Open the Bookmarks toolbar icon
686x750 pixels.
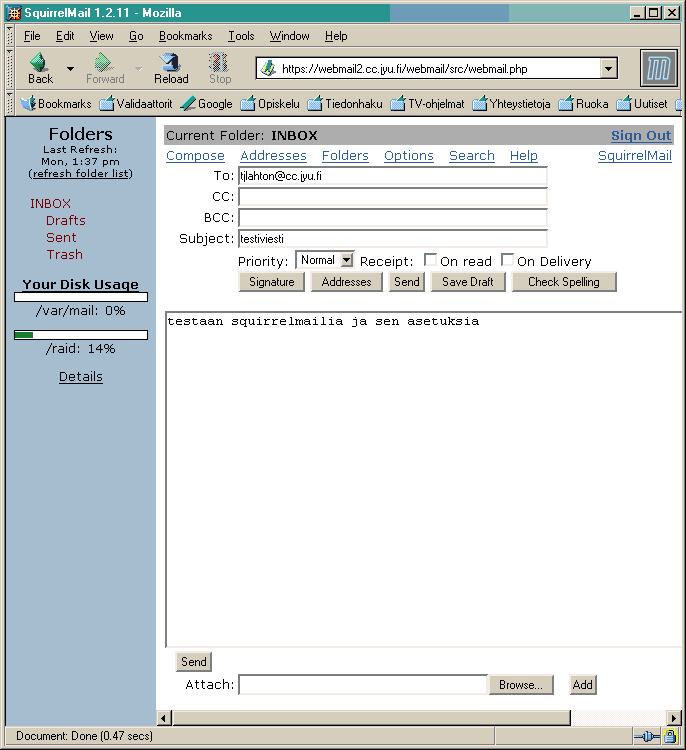click(56, 103)
